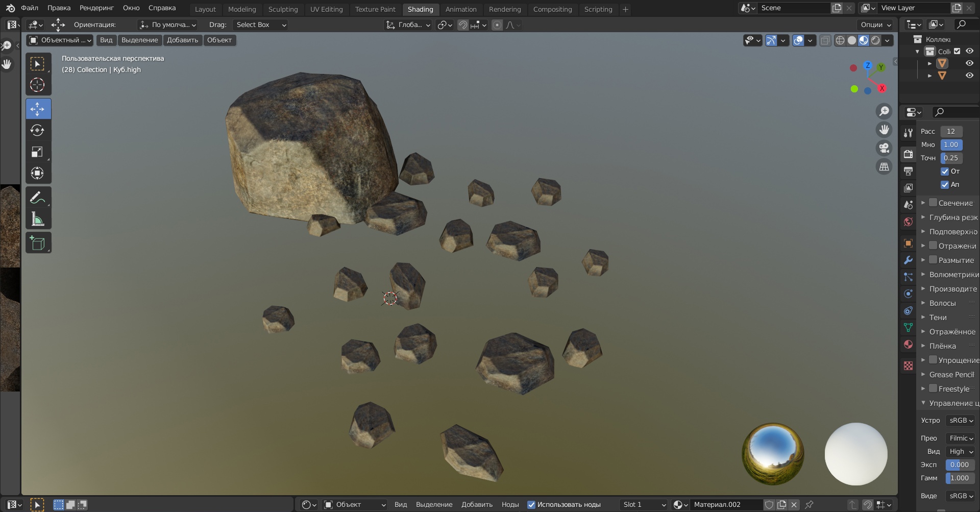Viewport: 980px width, 512px height.
Task: Enable the Freestyle checkbox
Action: pyautogui.click(x=933, y=388)
